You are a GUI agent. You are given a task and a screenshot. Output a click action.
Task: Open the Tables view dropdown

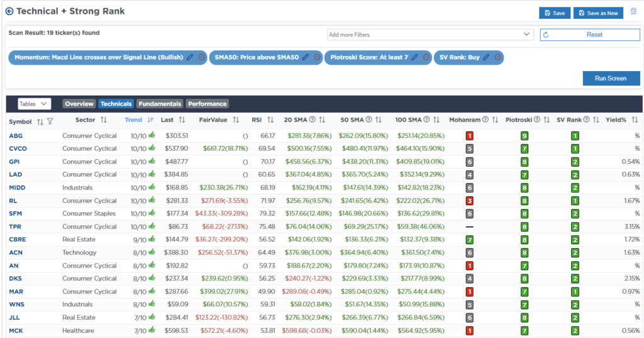point(34,104)
